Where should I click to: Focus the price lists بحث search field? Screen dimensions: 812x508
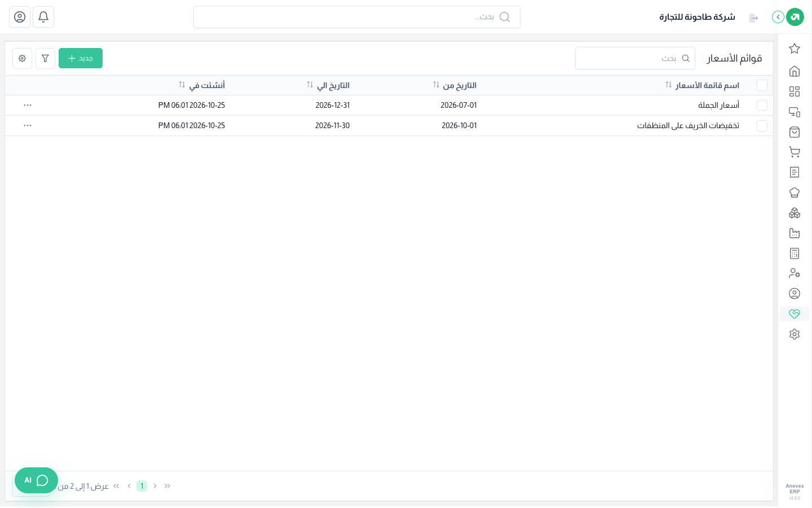coord(635,58)
